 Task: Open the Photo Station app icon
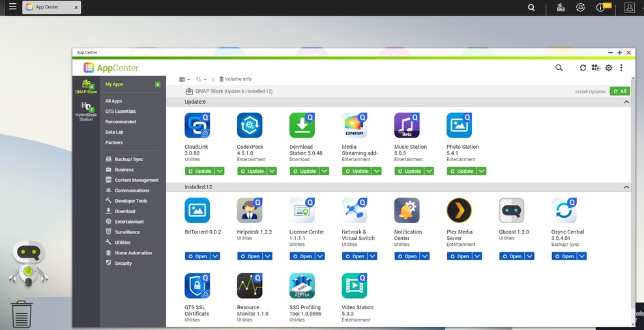coord(460,125)
